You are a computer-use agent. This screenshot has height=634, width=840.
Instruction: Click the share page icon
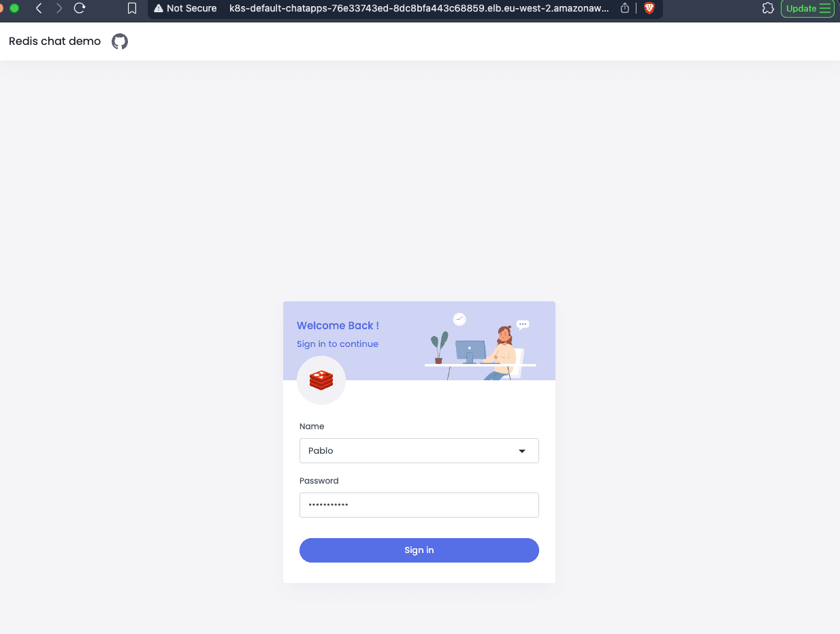click(625, 9)
